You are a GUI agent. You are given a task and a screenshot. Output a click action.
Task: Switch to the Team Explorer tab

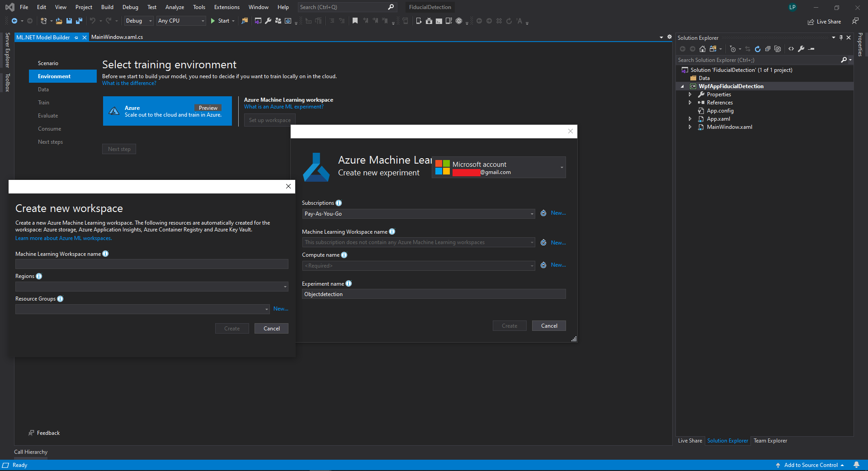point(770,441)
